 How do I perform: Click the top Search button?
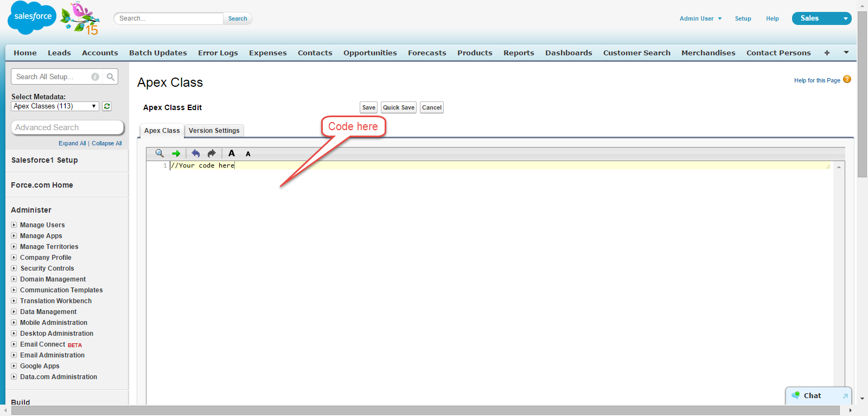[x=238, y=18]
